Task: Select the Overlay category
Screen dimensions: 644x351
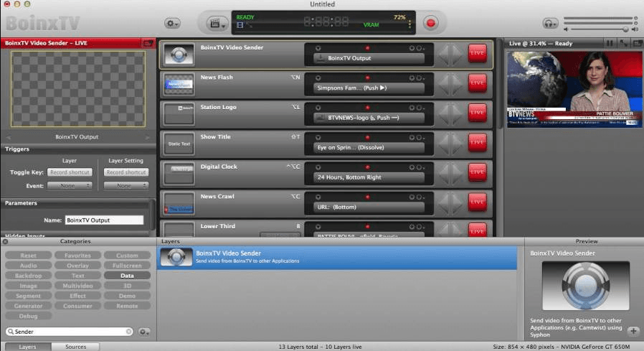Action: [x=77, y=266]
